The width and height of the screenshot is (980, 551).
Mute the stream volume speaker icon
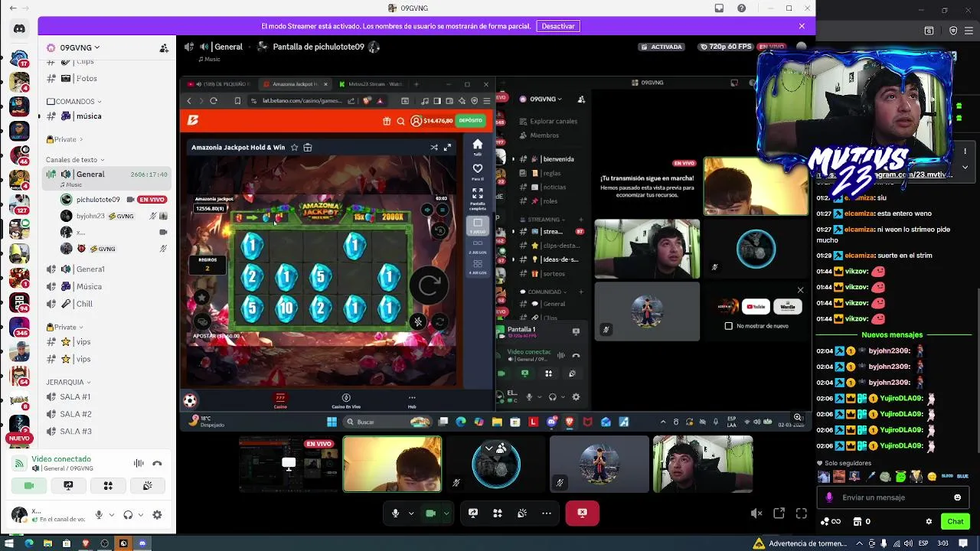756,514
